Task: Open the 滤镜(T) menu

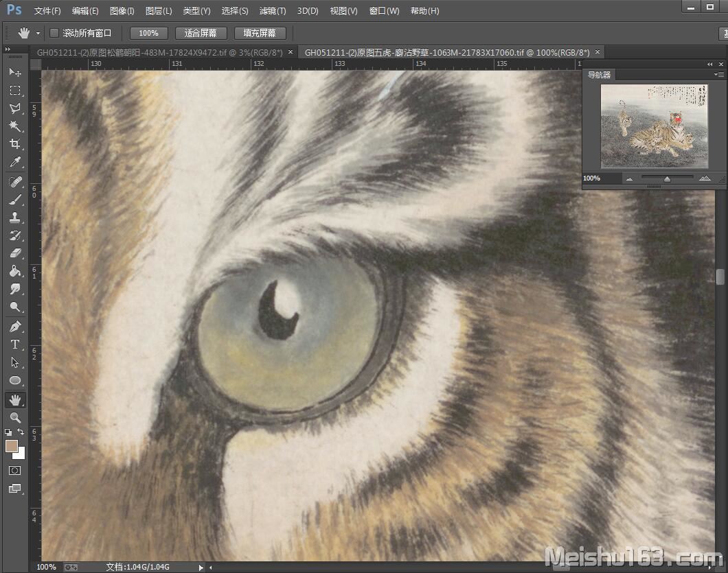Action: click(273, 11)
